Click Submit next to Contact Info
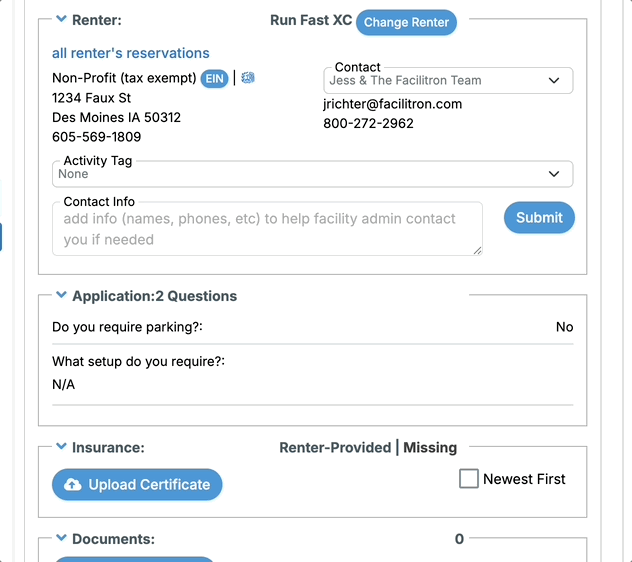The image size is (632, 562). pyautogui.click(x=539, y=218)
